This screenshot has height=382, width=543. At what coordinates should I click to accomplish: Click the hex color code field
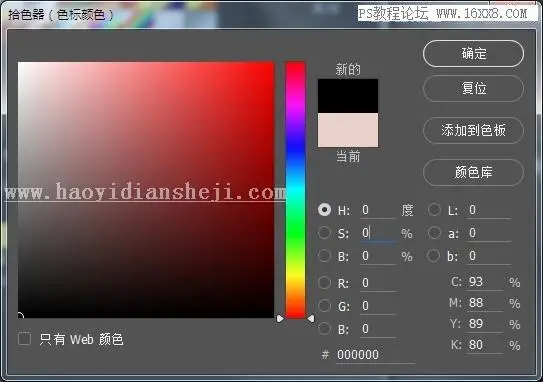pyautogui.click(x=375, y=355)
